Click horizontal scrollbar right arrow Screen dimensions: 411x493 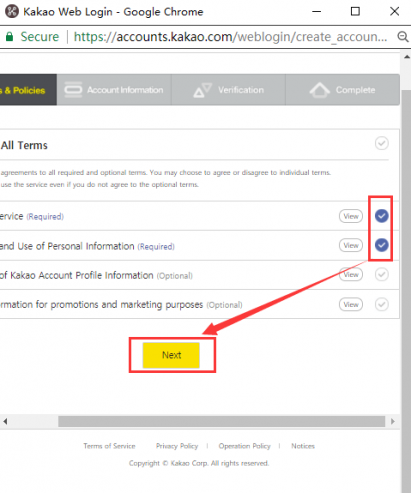coord(393,421)
